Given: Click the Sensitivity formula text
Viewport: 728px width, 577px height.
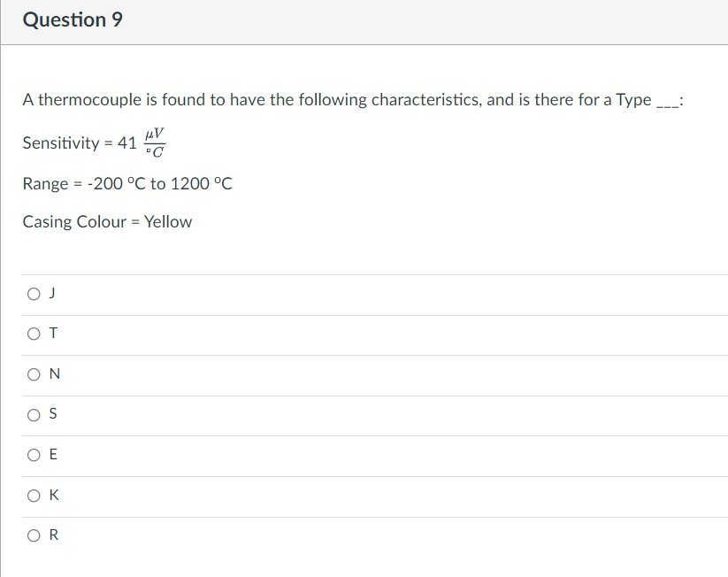Looking at the screenshot, I should 92,142.
